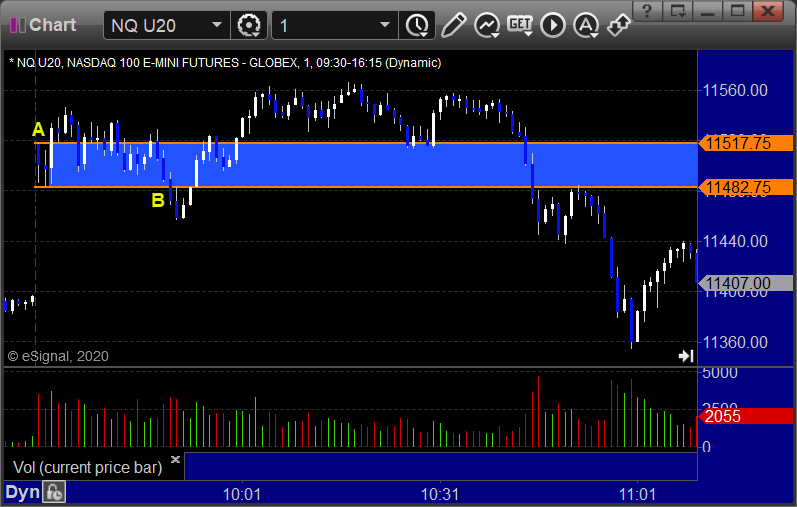Select the lower orange line at 11482.75
This screenshot has width=797, height=507.
click(x=366, y=187)
